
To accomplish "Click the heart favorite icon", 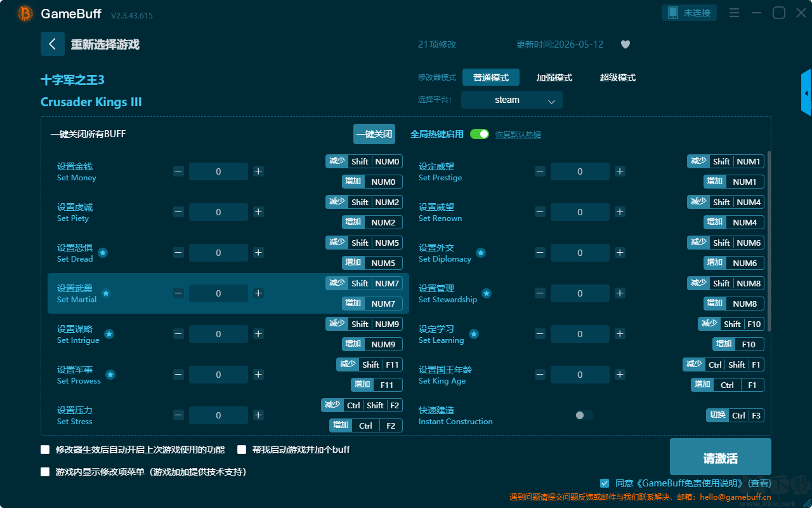I will click(625, 44).
